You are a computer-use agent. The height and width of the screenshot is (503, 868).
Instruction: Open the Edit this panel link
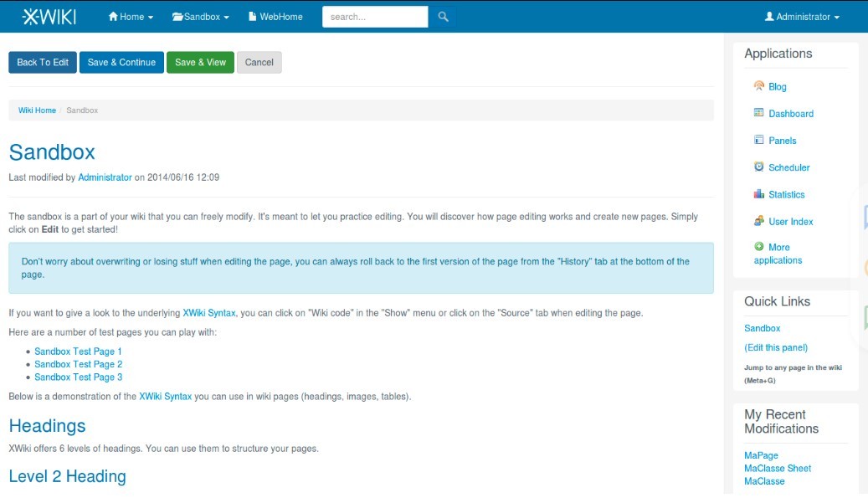coord(776,347)
